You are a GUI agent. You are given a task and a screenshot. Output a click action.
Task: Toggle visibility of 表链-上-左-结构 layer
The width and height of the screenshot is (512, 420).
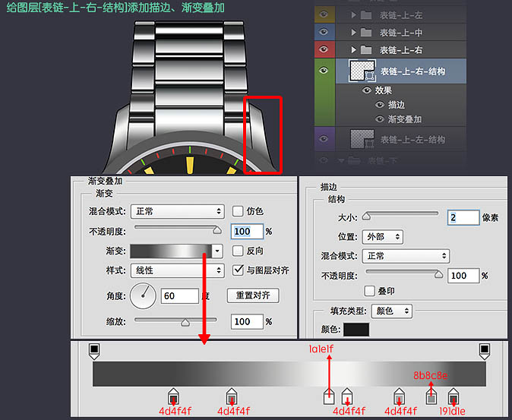324,139
